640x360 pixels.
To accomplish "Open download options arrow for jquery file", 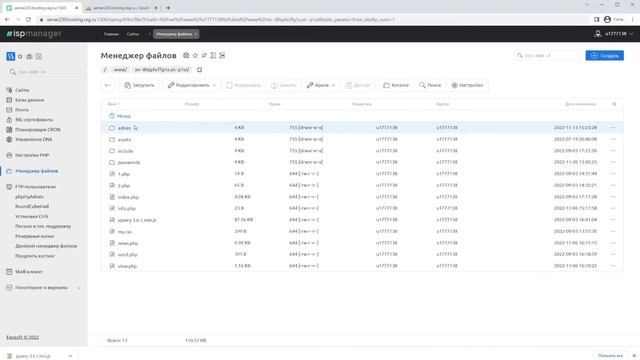I will click(71, 356).
